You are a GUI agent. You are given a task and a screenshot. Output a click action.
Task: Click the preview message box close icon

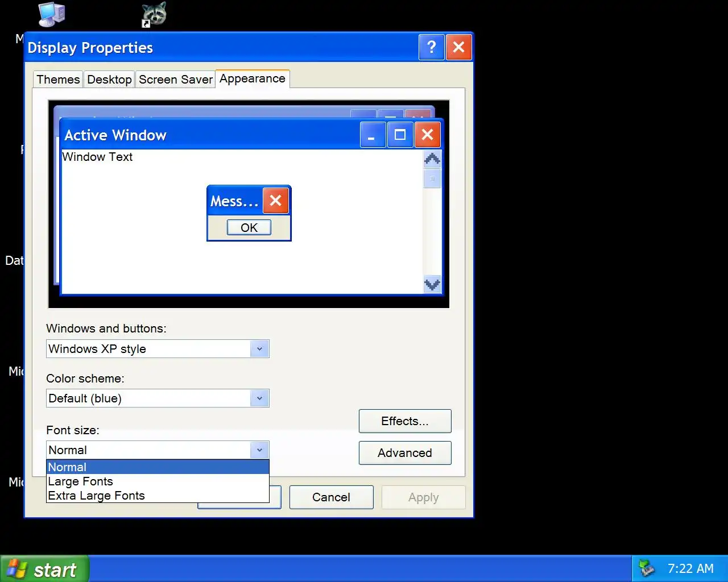pos(276,201)
